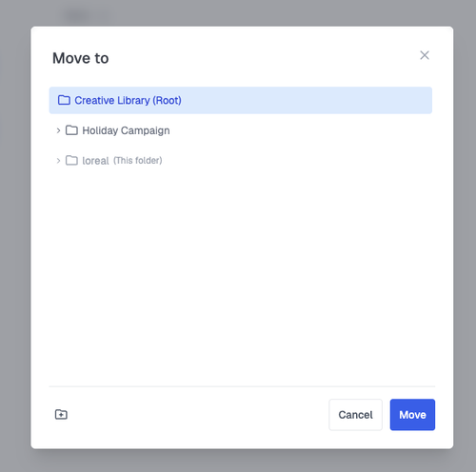476x472 pixels.
Task: Expand the loreal folder chevron
Action: tap(58, 161)
